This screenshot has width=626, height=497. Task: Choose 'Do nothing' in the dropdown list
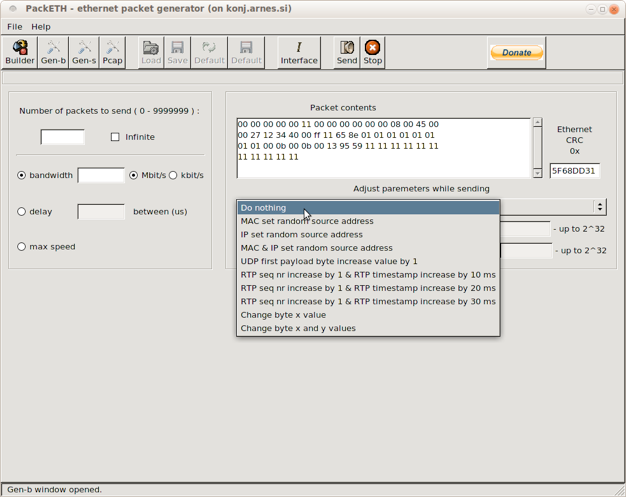pos(368,208)
